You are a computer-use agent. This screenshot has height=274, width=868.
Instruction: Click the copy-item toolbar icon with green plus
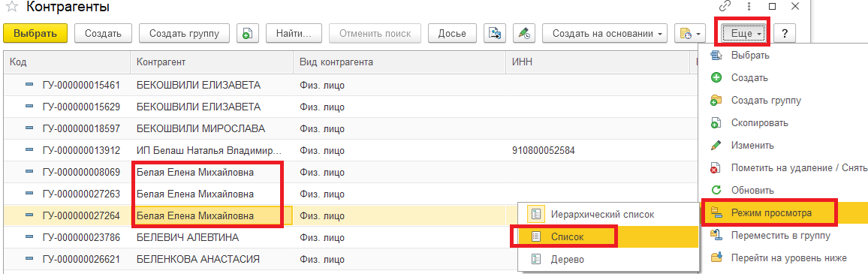(248, 33)
